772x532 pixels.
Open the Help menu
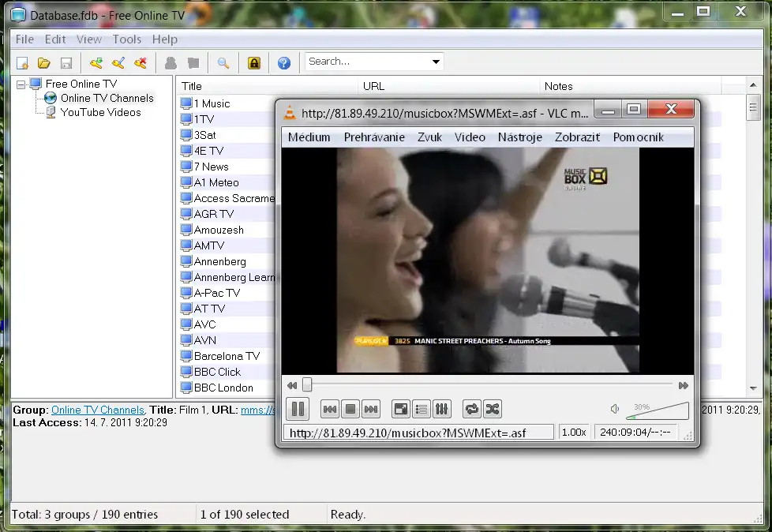(x=165, y=39)
